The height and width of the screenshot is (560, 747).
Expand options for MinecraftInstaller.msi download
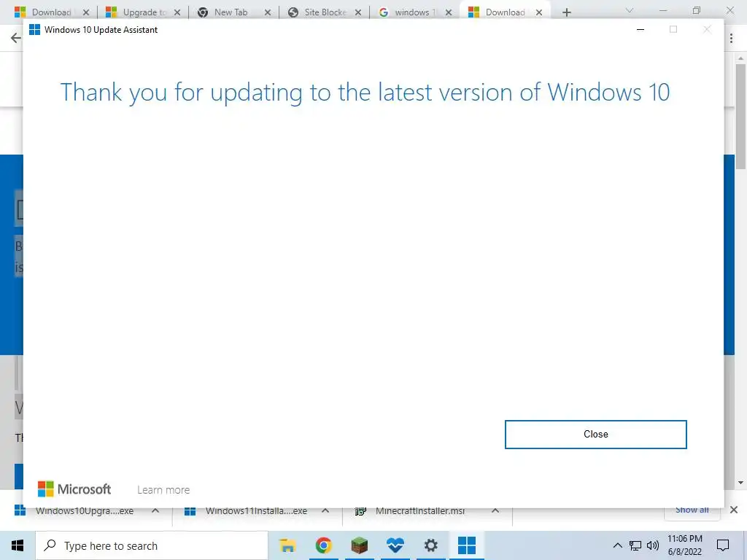coord(495,510)
